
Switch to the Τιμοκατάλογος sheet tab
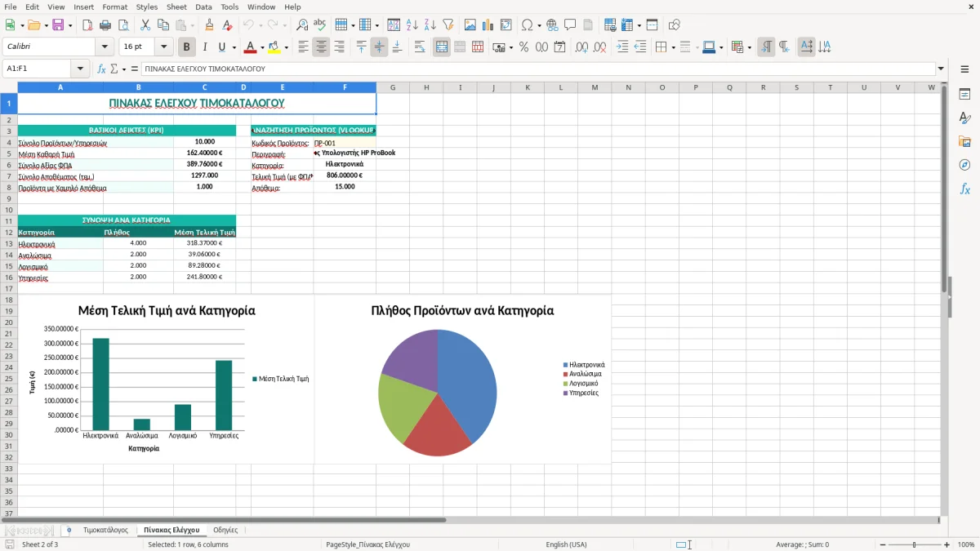click(105, 530)
